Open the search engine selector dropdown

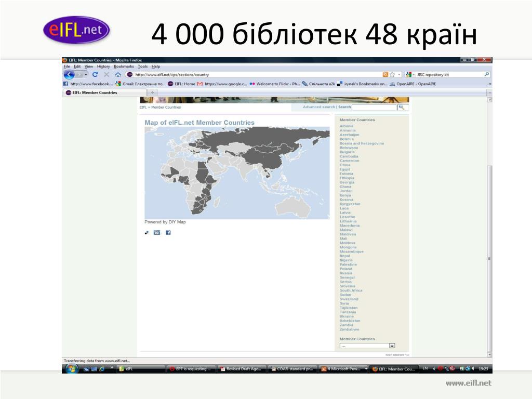coord(414,75)
